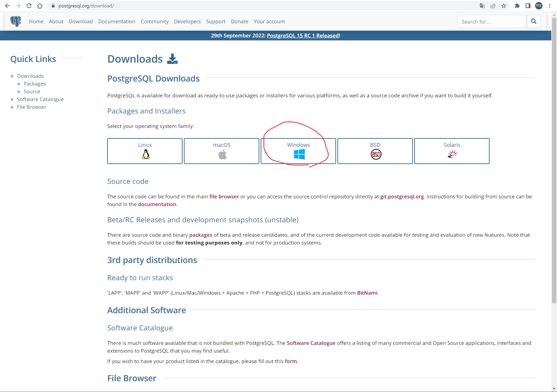Select the Linux label text
The width and height of the screenshot is (557, 392).
point(145,145)
